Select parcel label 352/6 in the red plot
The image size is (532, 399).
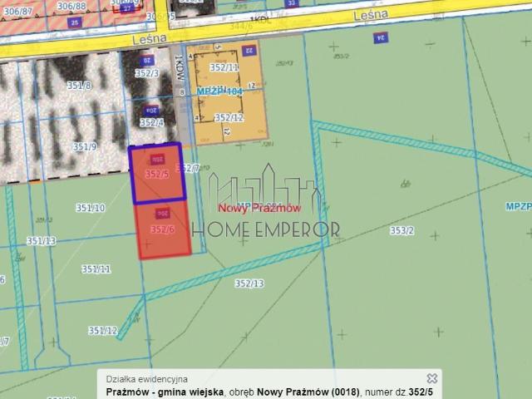click(163, 229)
